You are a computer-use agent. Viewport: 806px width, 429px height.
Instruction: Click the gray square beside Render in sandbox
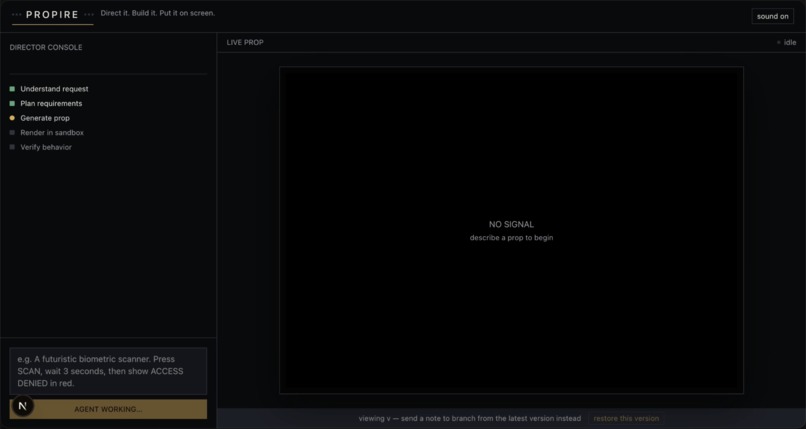pyautogui.click(x=12, y=133)
